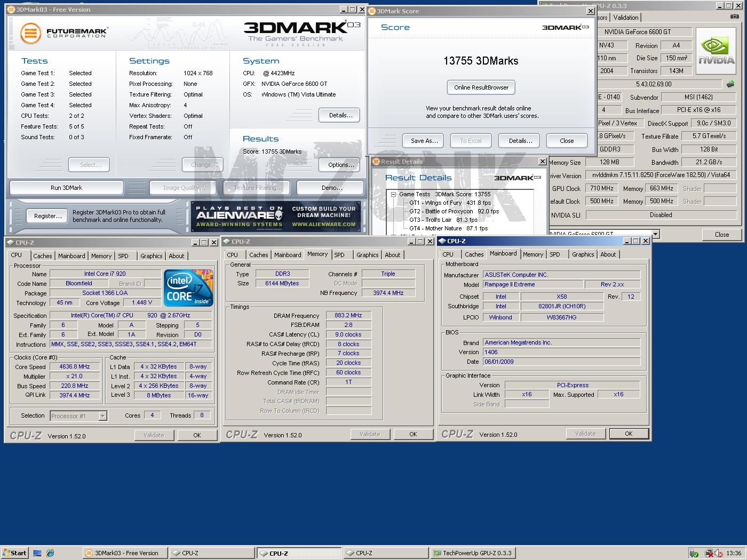Open SPD tab in CPU-Z Memory window
The width and height of the screenshot is (747, 560).
point(339,255)
